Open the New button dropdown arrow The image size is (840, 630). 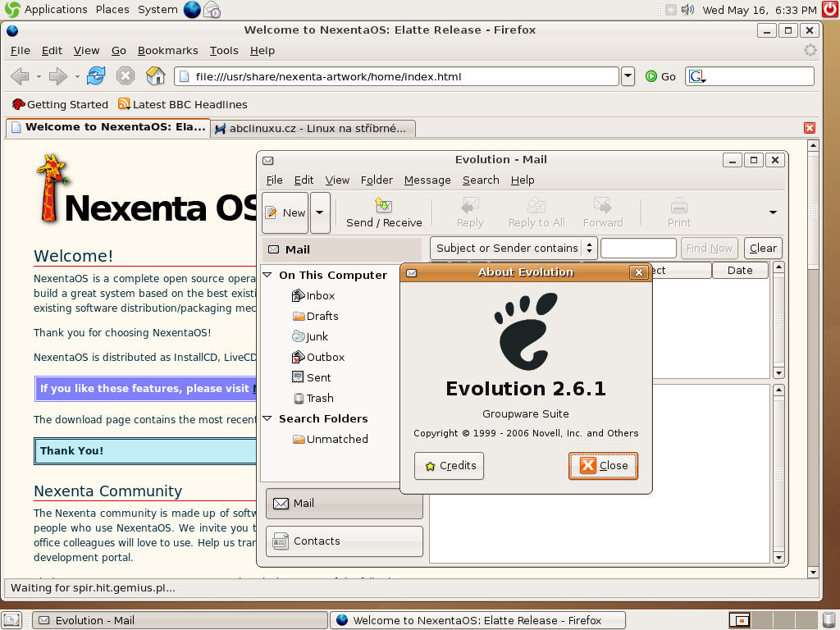tap(320, 212)
